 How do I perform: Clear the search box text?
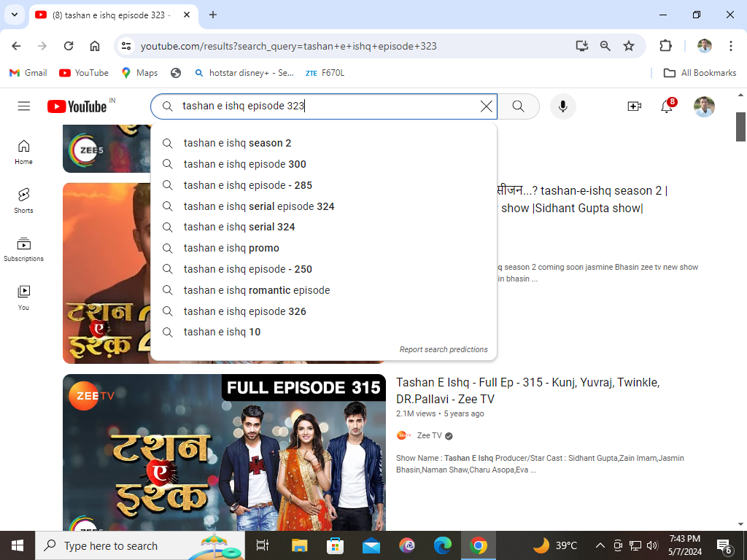click(487, 106)
